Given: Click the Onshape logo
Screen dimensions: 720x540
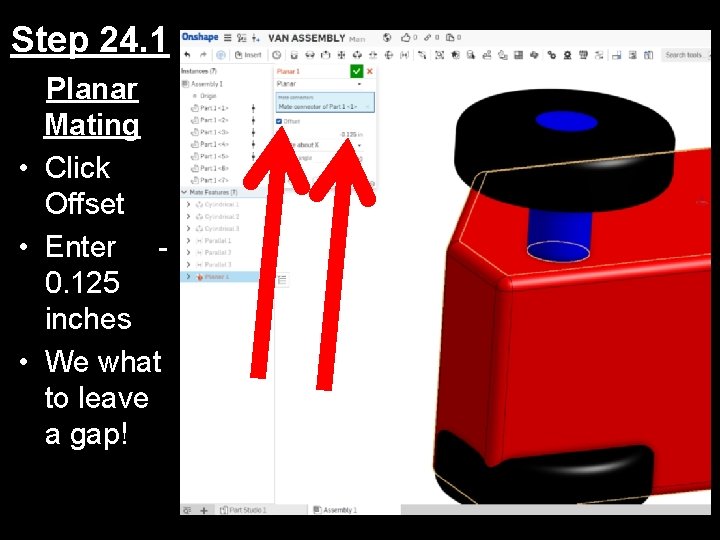Looking at the screenshot, I should 200,37.
